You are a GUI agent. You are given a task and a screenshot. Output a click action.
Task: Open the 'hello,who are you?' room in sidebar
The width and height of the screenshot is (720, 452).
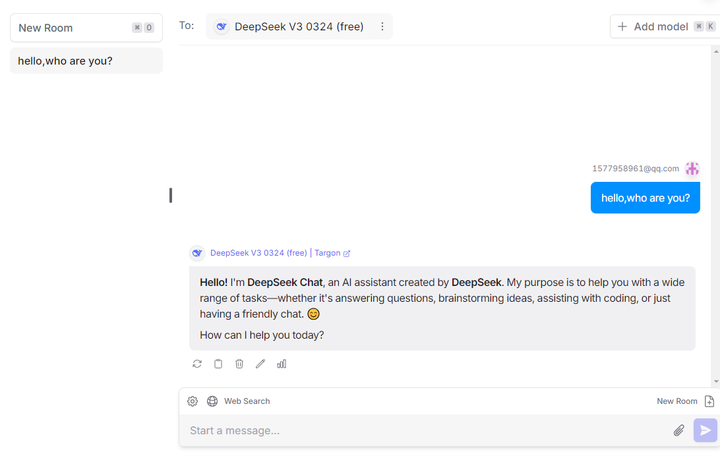coord(86,61)
